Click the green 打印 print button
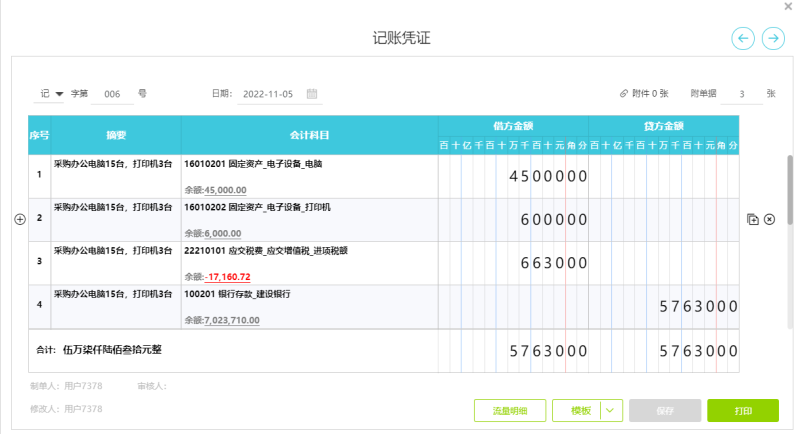Image resolution: width=800 pixels, height=434 pixels. pyautogui.click(x=742, y=411)
